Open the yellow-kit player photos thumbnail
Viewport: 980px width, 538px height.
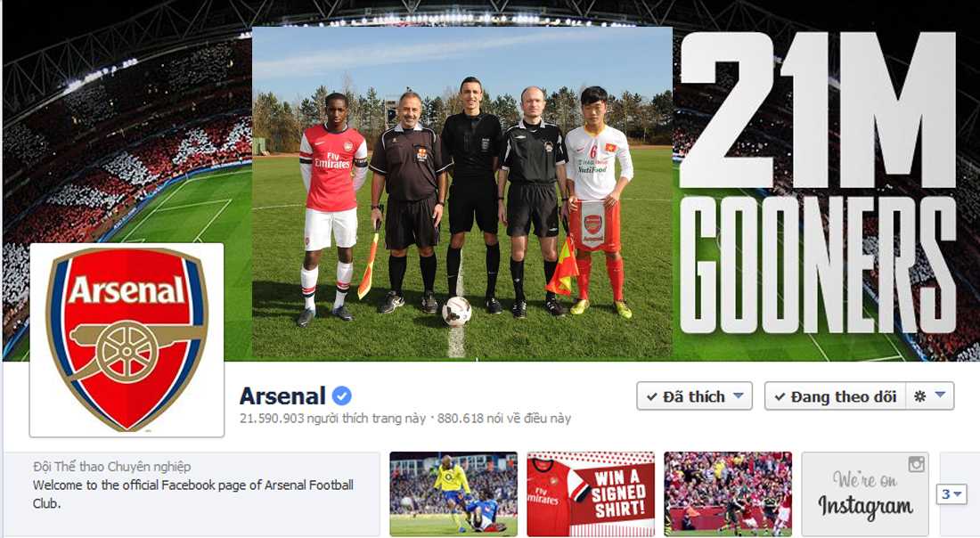(453, 494)
